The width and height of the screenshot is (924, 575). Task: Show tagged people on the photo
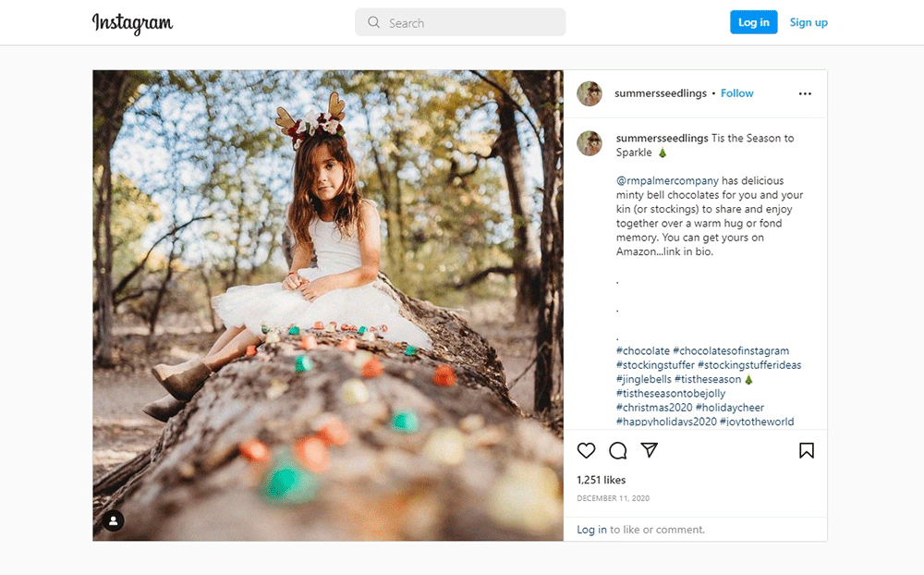pos(113,520)
